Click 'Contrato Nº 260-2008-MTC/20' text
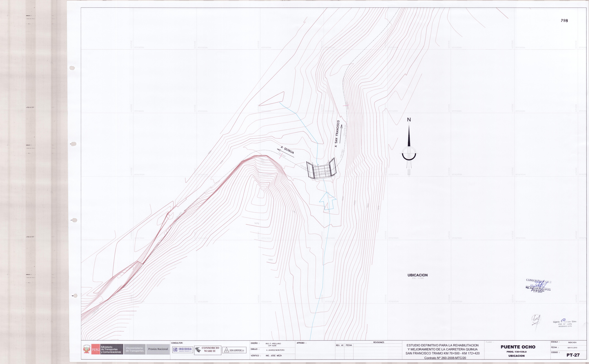This screenshot has height=364, width=589. 445,358
